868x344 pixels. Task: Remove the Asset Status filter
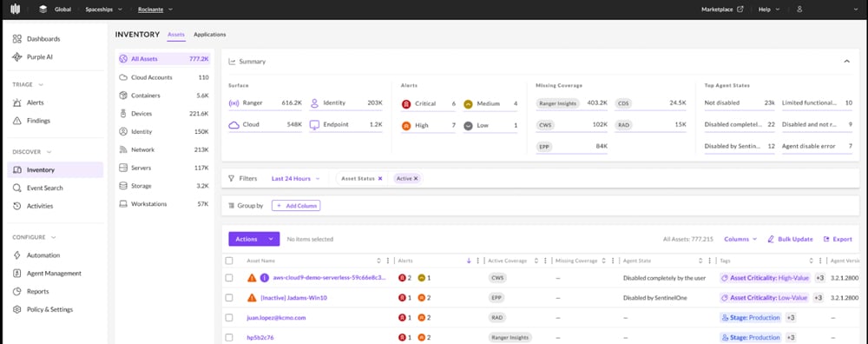tap(380, 178)
